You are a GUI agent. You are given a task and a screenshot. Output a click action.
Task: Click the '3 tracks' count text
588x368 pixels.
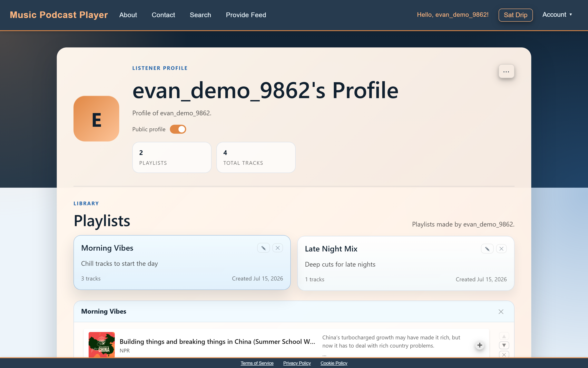pyautogui.click(x=91, y=278)
